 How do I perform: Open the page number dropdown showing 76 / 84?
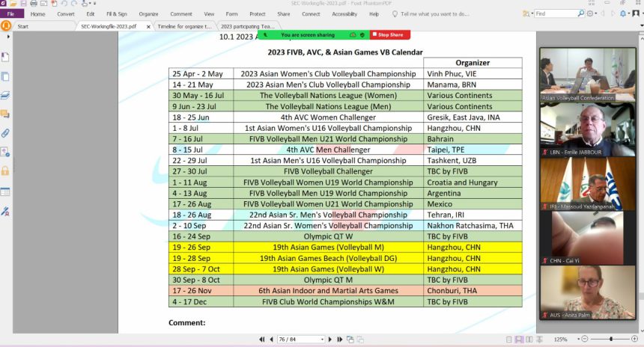[x=322, y=340]
